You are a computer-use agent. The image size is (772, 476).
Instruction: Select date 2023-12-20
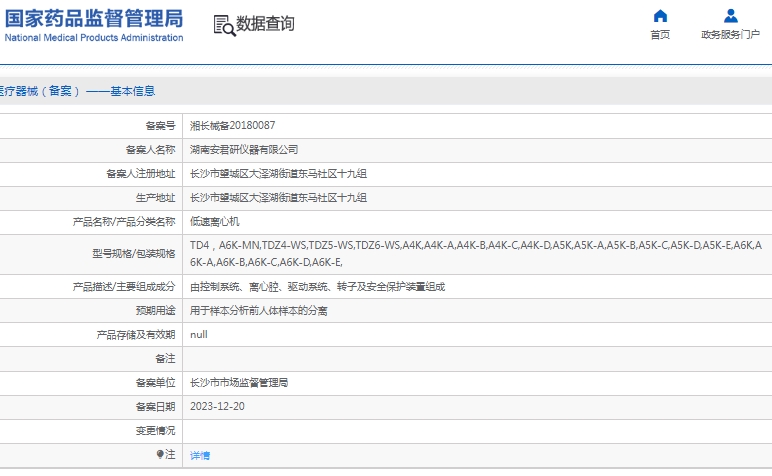[217, 407]
